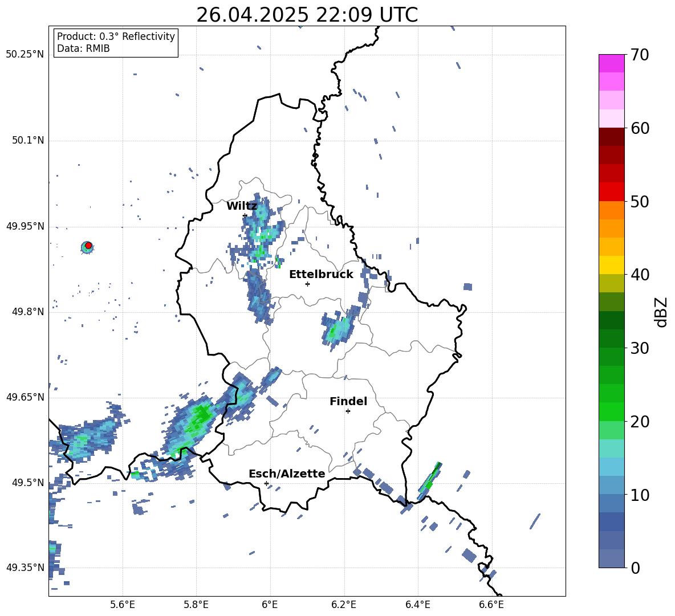Screen dimensions: 675x616
Task: Click the 5.6°E longitude tick label
Action: pyautogui.click(x=123, y=605)
